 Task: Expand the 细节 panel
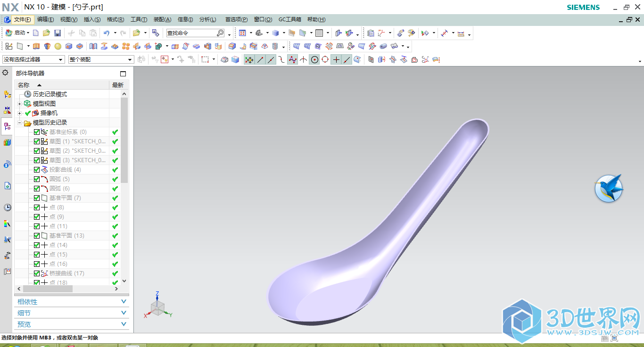[72, 313]
